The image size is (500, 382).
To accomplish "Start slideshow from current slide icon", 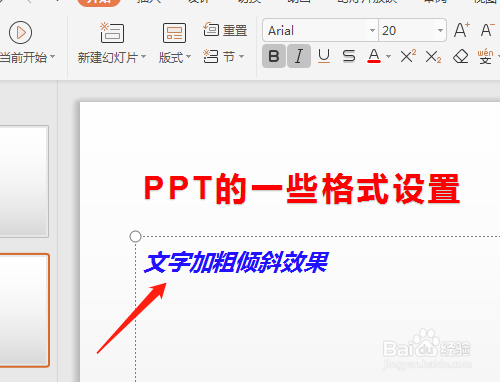I will pyautogui.click(x=20, y=32).
